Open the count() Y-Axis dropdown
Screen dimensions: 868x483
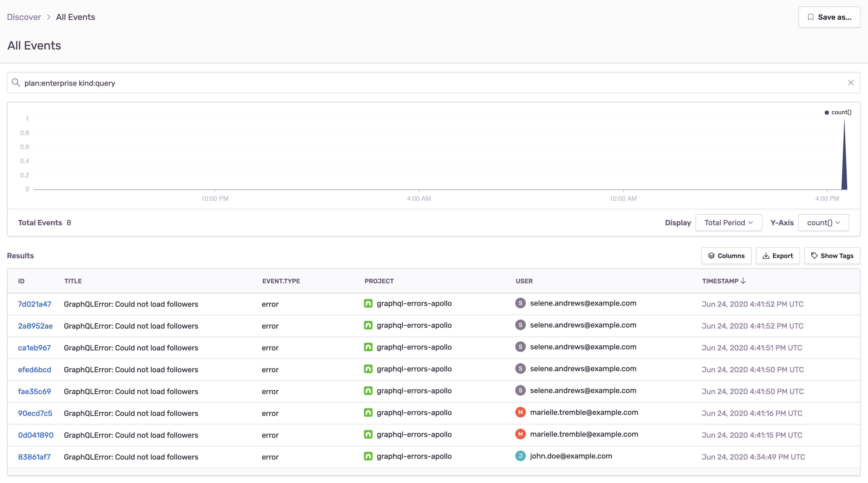(x=823, y=222)
